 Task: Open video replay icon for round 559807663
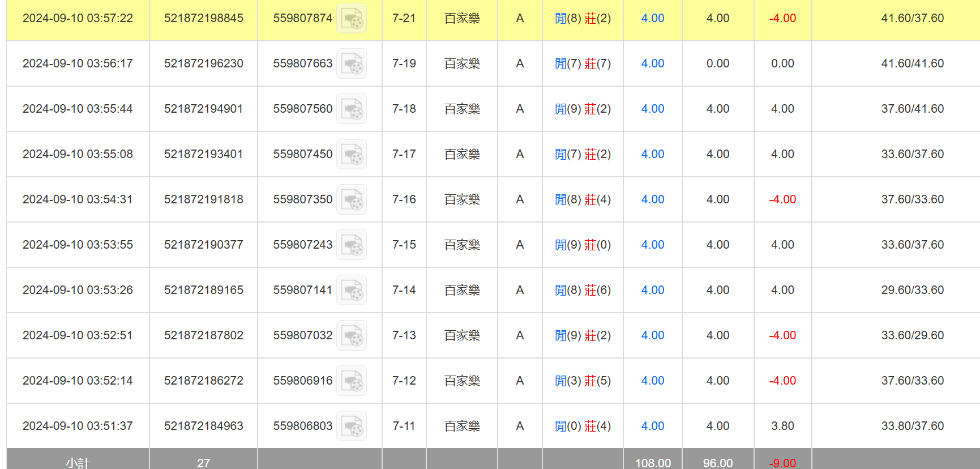tap(352, 63)
